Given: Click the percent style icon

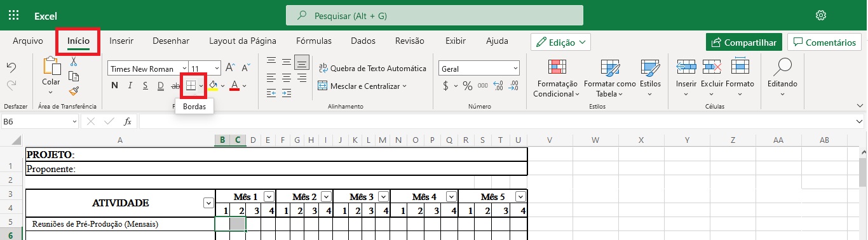Looking at the screenshot, I should tap(468, 86).
